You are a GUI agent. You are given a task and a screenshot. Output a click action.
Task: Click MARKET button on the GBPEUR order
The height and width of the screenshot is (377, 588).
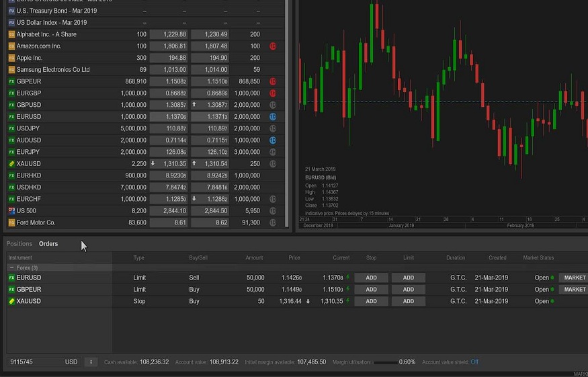(574, 289)
